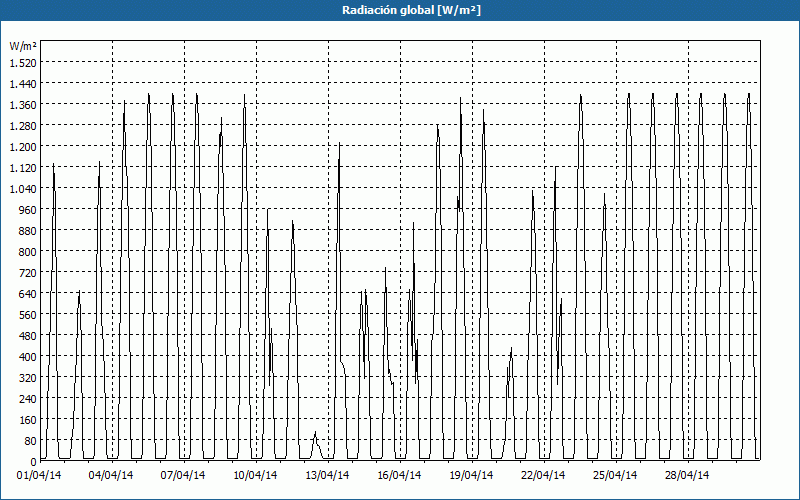Click the 22/04/14 date label
Screen dimensions: 800x500
(x=543, y=476)
